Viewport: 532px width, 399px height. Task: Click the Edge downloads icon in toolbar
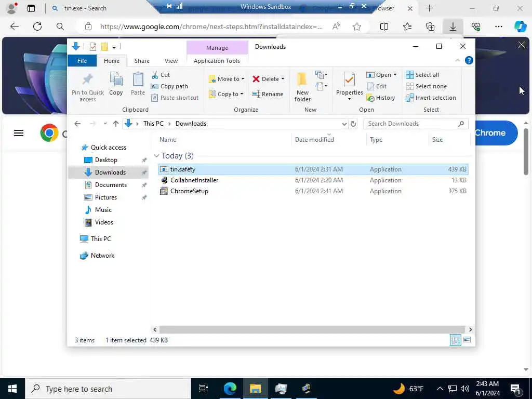click(x=453, y=27)
